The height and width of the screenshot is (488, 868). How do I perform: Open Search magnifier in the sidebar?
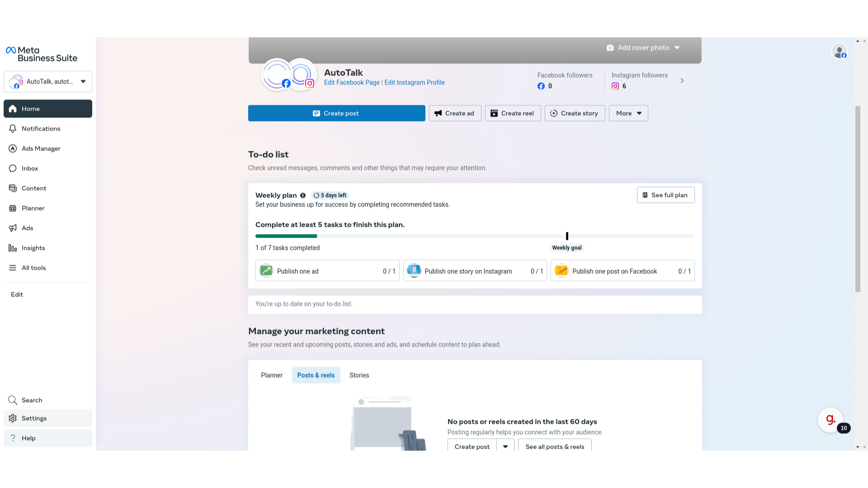coord(48,400)
